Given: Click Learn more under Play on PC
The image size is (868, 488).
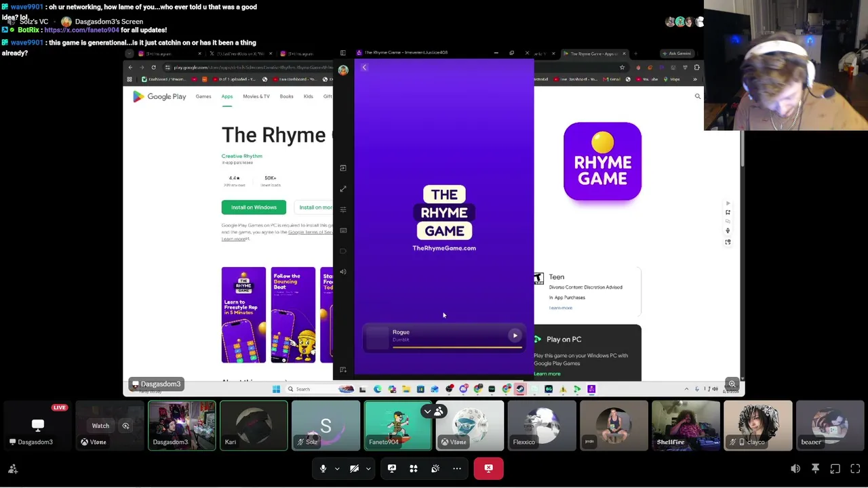Looking at the screenshot, I should (547, 373).
